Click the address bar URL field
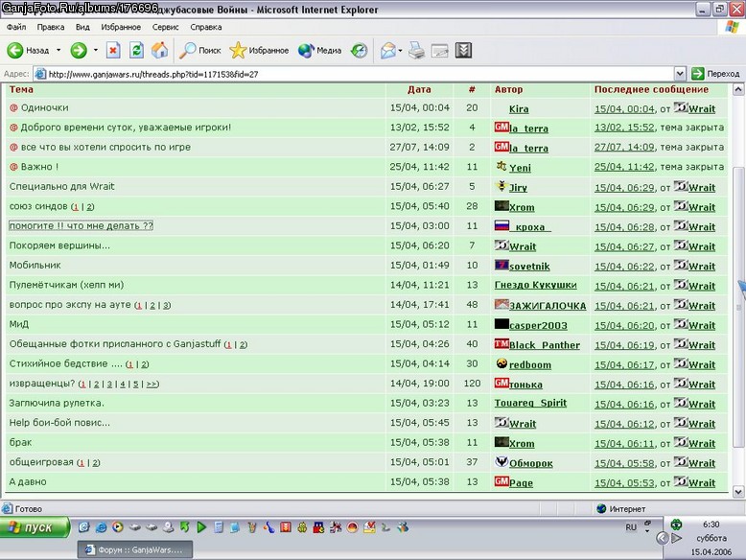This screenshot has height=560, width=746. pos(354,74)
